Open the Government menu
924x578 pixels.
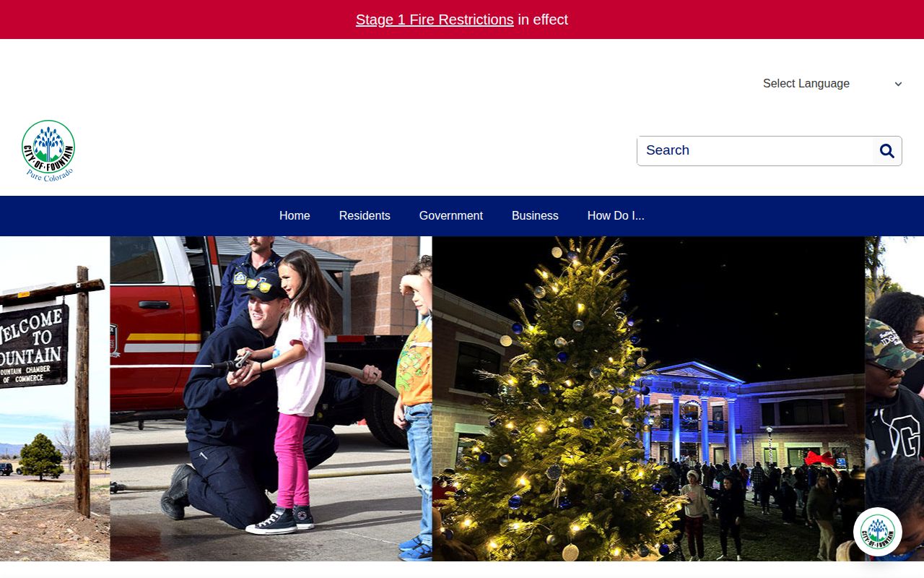coord(451,216)
